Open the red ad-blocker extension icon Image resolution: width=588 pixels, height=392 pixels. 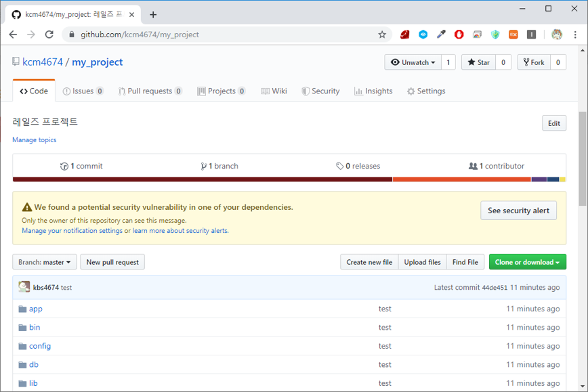click(x=459, y=35)
